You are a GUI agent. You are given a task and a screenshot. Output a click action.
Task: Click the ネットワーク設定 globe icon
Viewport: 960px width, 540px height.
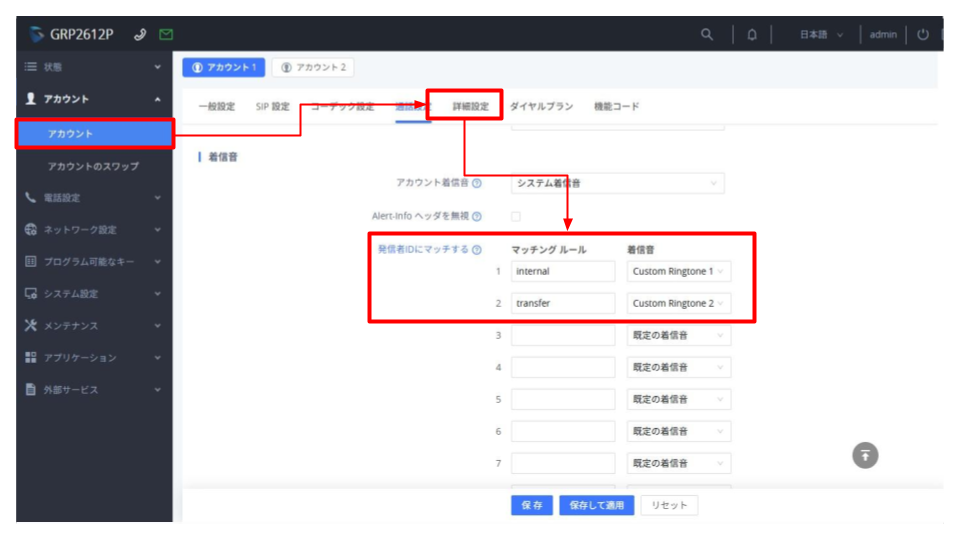tap(31, 230)
